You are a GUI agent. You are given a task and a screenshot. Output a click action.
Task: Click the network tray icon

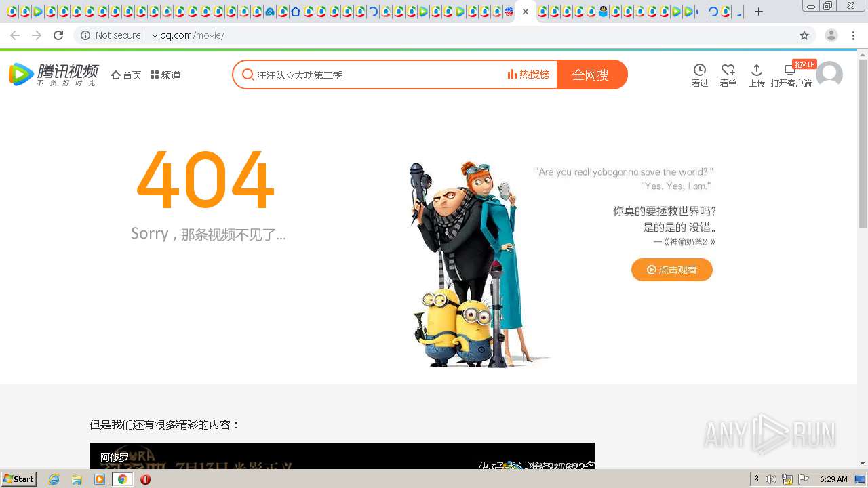(787, 479)
